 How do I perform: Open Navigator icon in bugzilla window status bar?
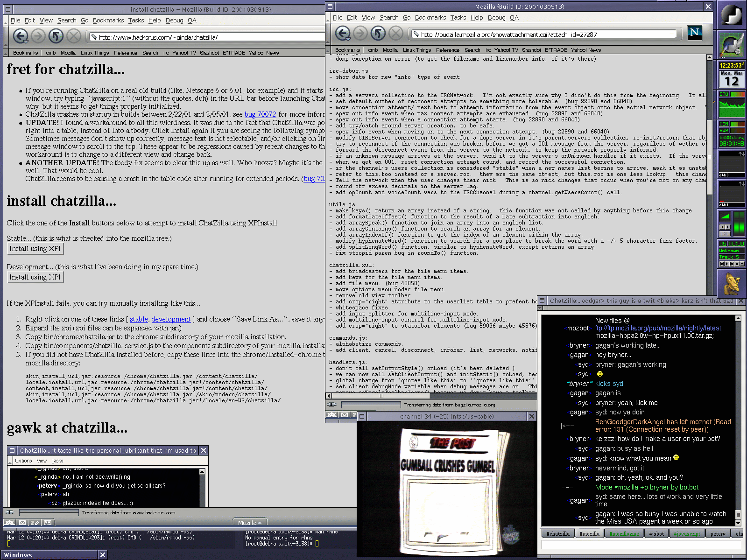click(x=332, y=415)
